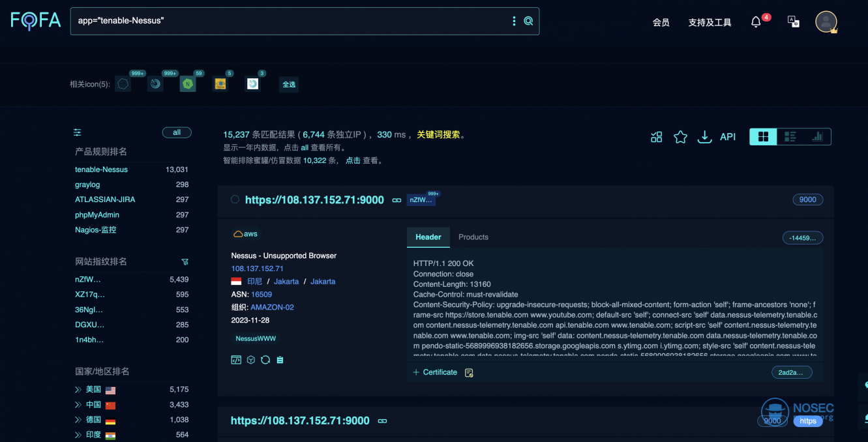
Task: Click the 2ad2a… certificate hash badge
Action: tap(792, 372)
